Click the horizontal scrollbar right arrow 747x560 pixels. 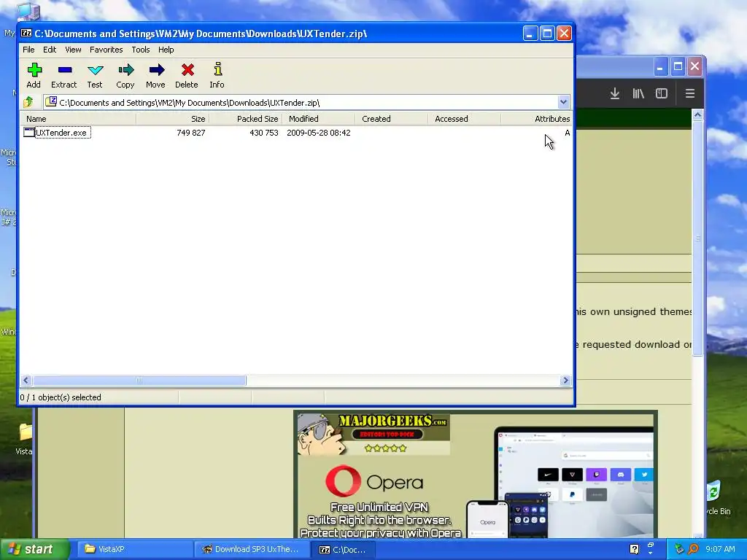tap(565, 380)
